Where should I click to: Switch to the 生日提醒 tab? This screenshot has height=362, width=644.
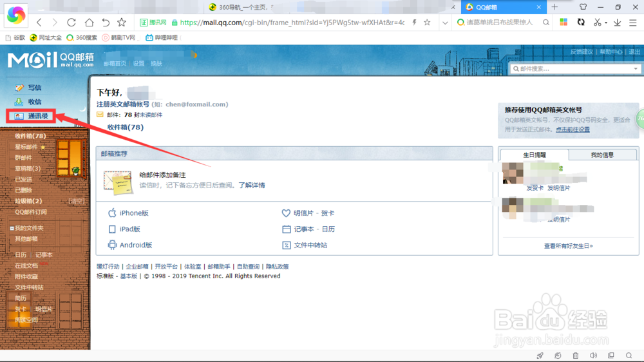[x=535, y=155]
